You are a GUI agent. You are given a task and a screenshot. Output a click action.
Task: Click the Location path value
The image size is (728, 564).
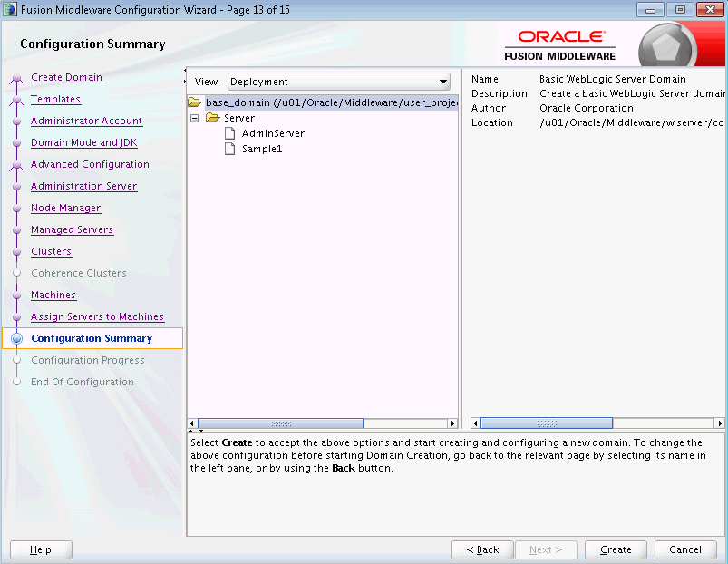(631, 123)
